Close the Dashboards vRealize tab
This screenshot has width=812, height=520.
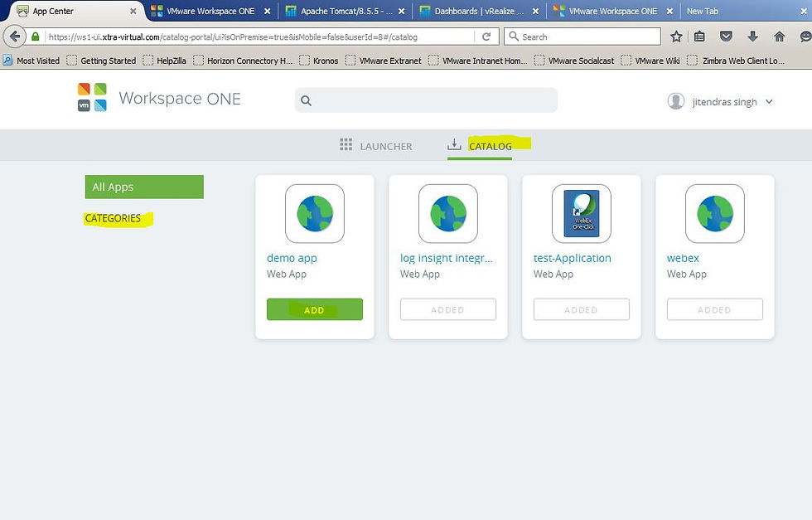(535, 11)
